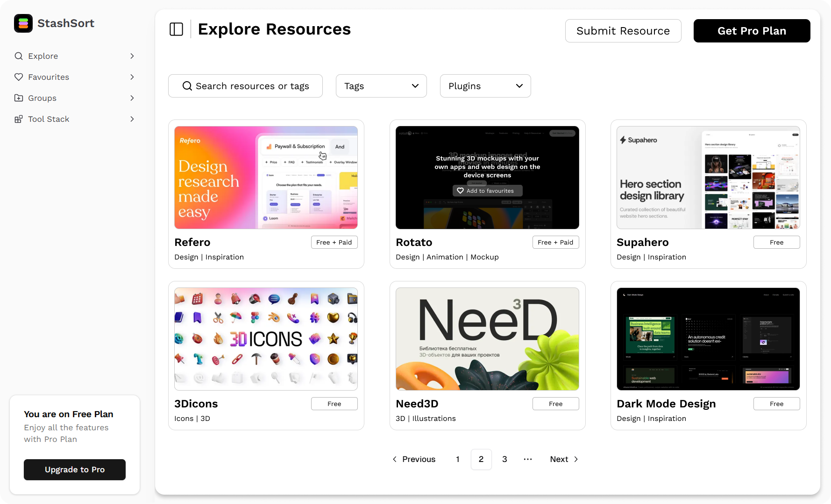Click the Explore Resources heading
The width and height of the screenshot is (831, 504).
click(274, 29)
